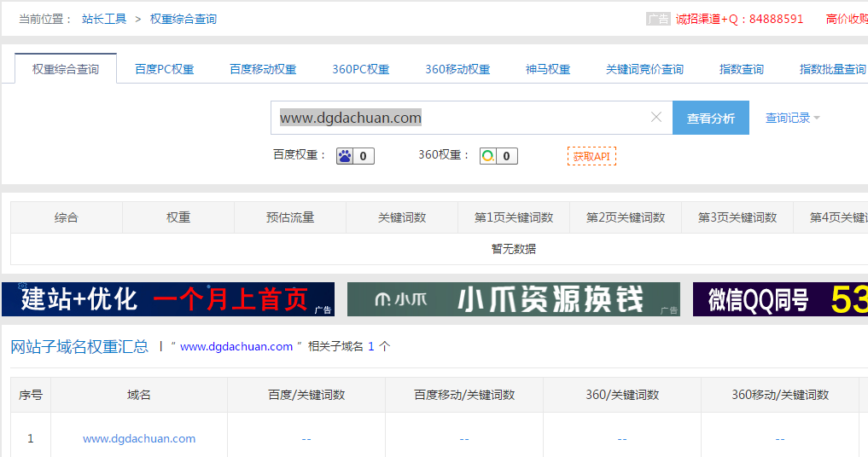Image resolution: width=868 pixels, height=457 pixels.
Task: Go to the 360移动权重 tab
Action: tap(457, 69)
